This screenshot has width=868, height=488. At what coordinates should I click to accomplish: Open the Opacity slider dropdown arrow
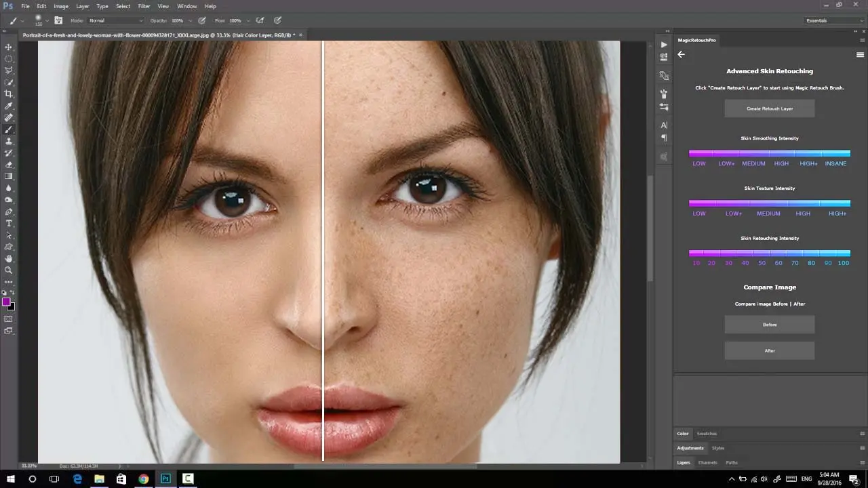pos(191,20)
